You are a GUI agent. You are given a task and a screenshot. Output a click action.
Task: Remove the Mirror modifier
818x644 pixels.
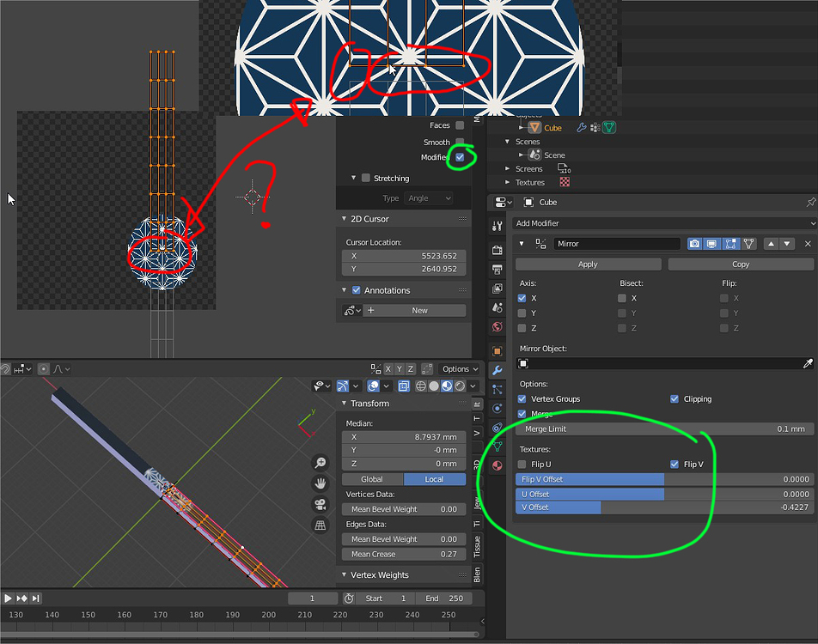pyautogui.click(x=808, y=244)
